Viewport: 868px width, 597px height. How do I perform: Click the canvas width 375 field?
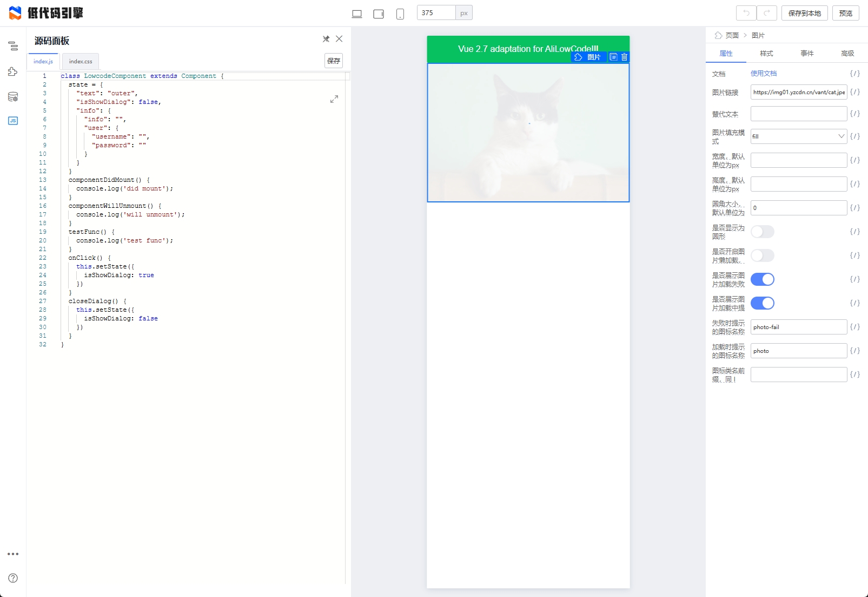tap(436, 13)
